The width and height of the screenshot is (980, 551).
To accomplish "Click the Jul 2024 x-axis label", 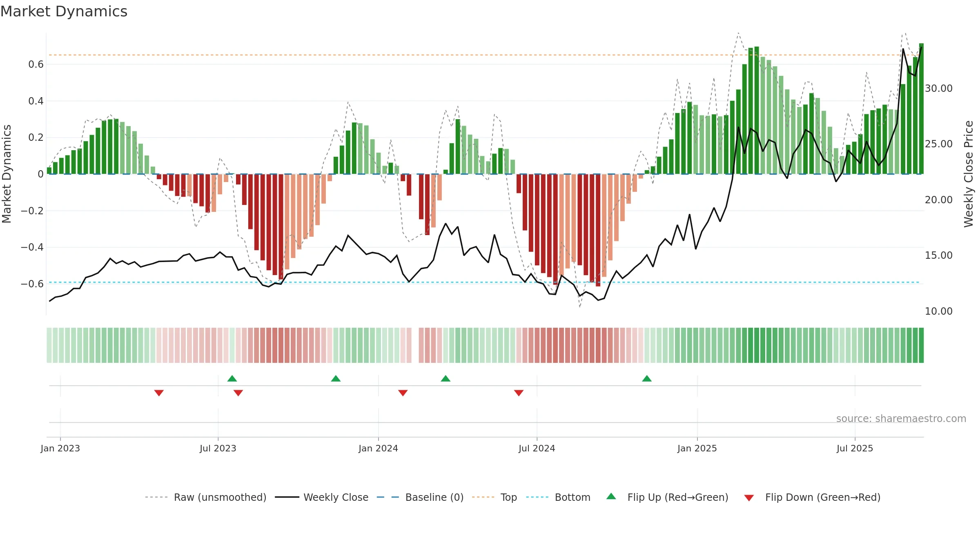I will click(x=537, y=448).
